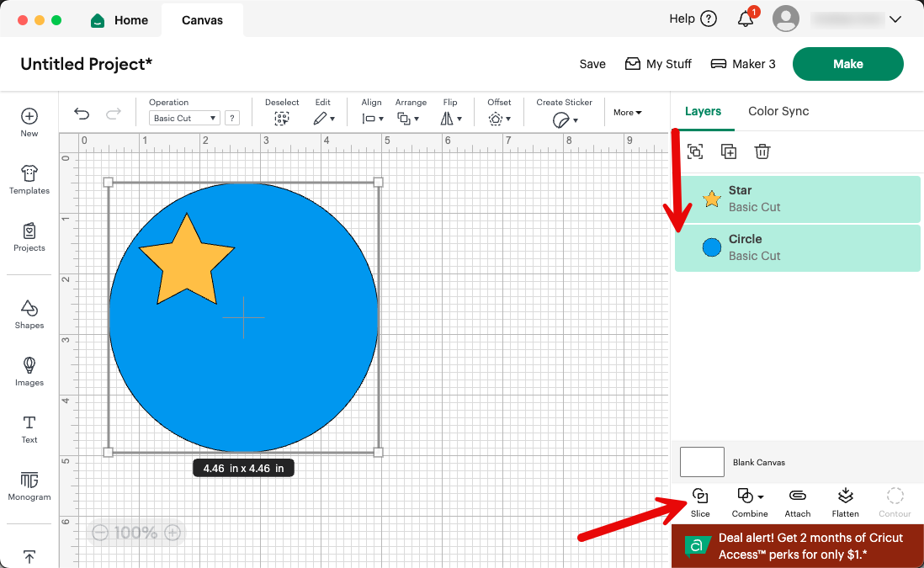Expand the Operation Basic Cut dropdown

[x=183, y=118]
